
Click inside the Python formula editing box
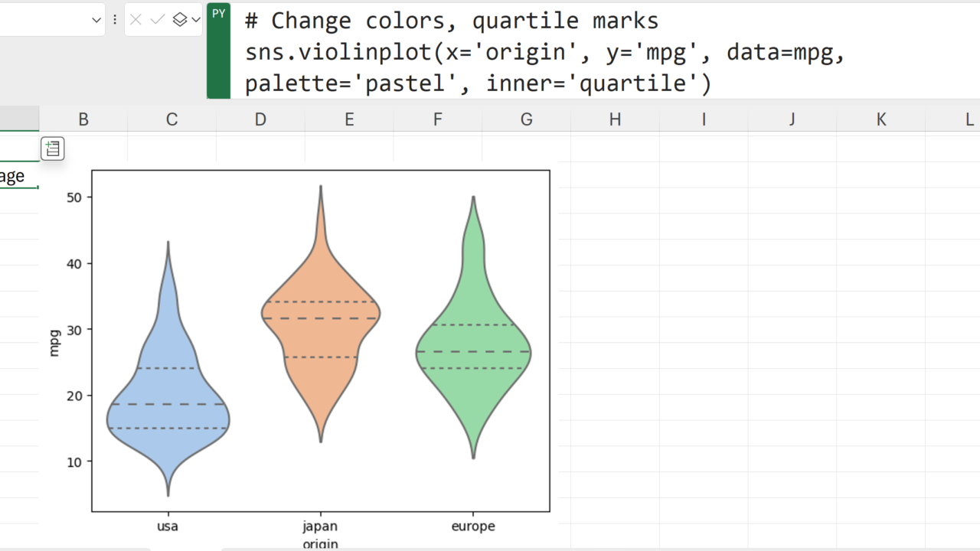click(536, 51)
